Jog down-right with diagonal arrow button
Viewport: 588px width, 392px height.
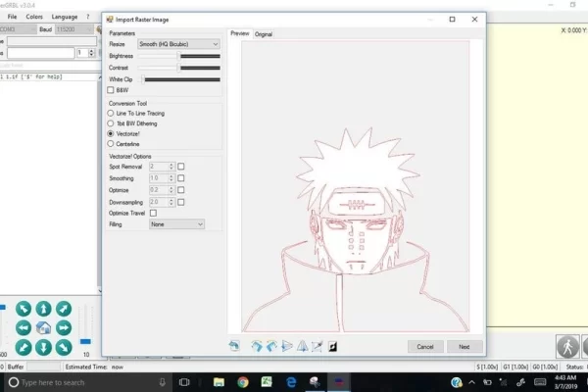pyautogui.click(x=64, y=347)
